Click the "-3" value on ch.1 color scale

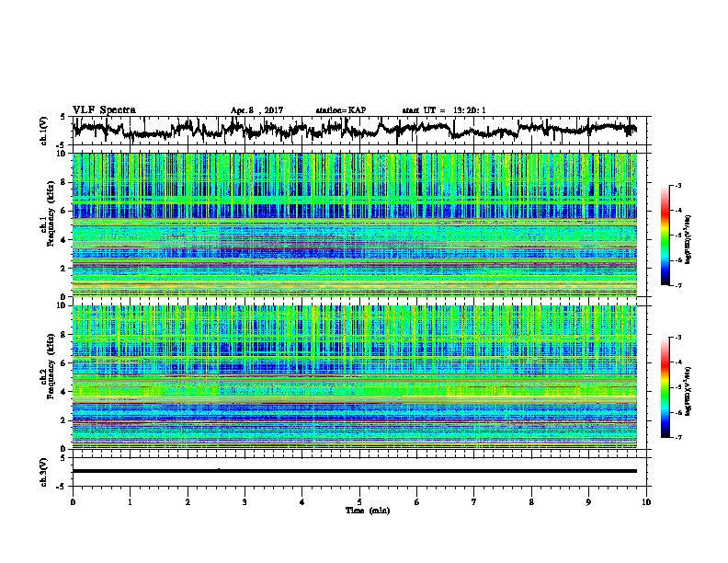(678, 185)
